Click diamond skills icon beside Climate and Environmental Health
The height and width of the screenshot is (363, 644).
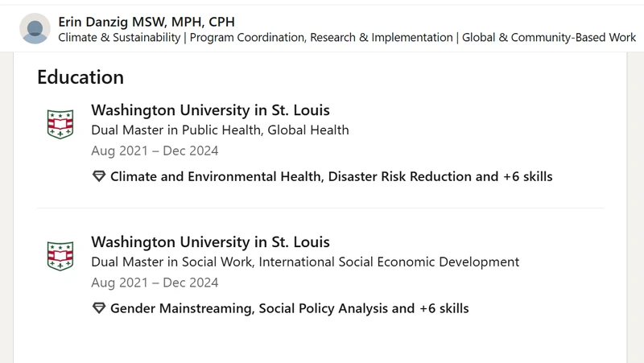(x=99, y=176)
